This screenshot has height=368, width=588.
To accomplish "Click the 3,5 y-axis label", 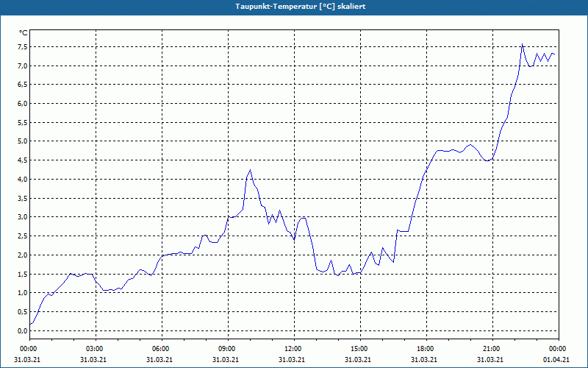I will click(x=23, y=198).
